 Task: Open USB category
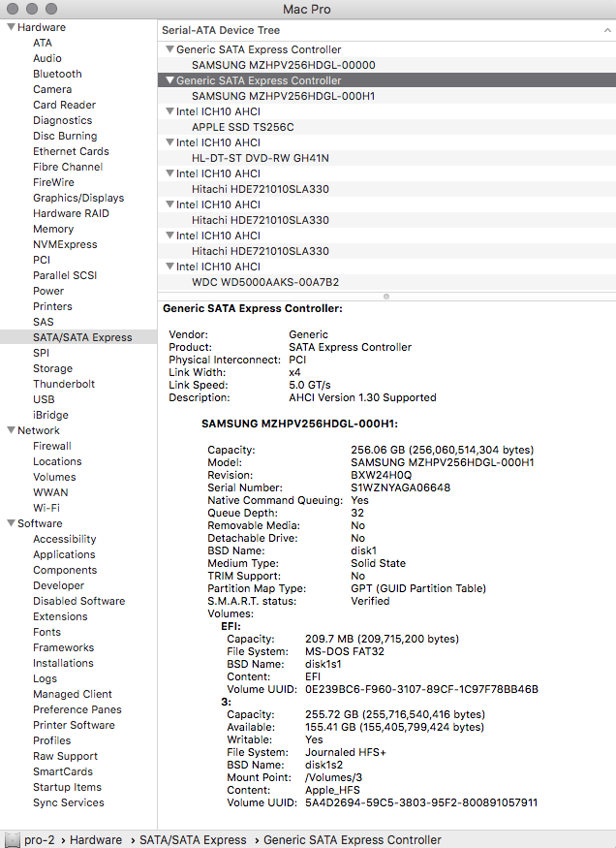click(x=44, y=399)
